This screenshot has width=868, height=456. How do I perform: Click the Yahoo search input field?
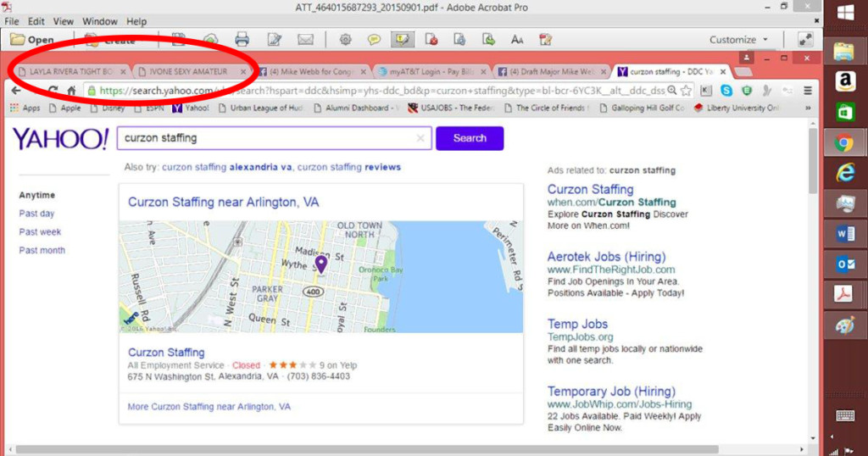point(267,138)
